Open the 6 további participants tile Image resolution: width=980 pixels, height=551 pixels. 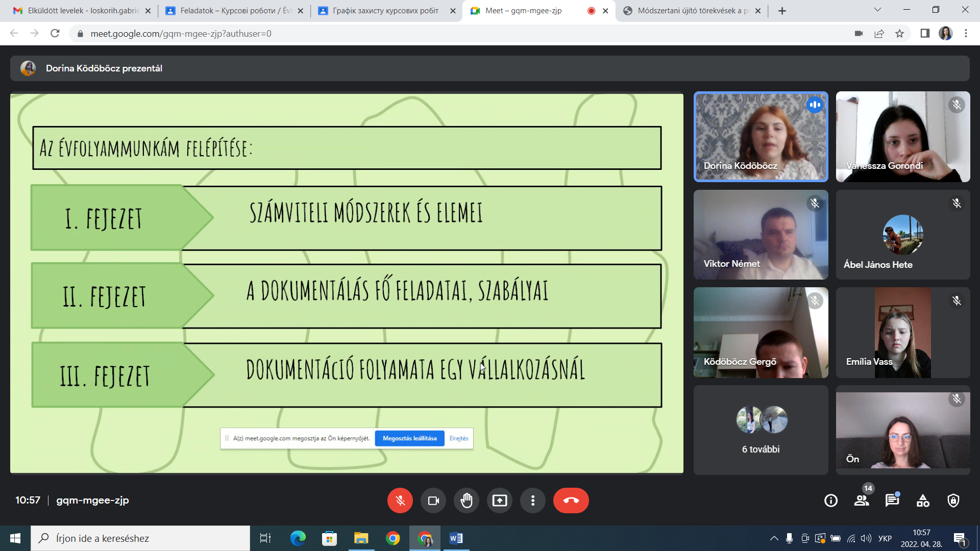pyautogui.click(x=761, y=430)
